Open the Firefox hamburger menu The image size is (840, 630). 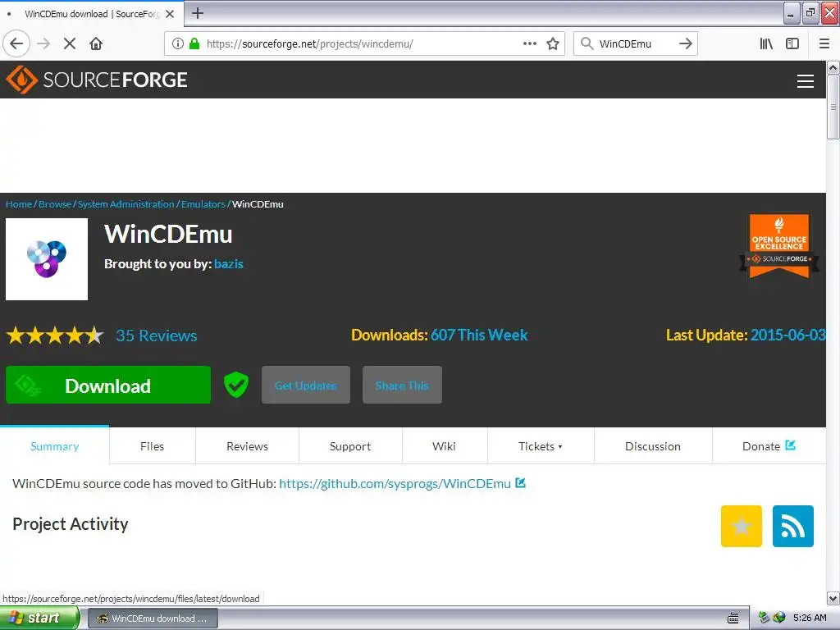click(824, 43)
